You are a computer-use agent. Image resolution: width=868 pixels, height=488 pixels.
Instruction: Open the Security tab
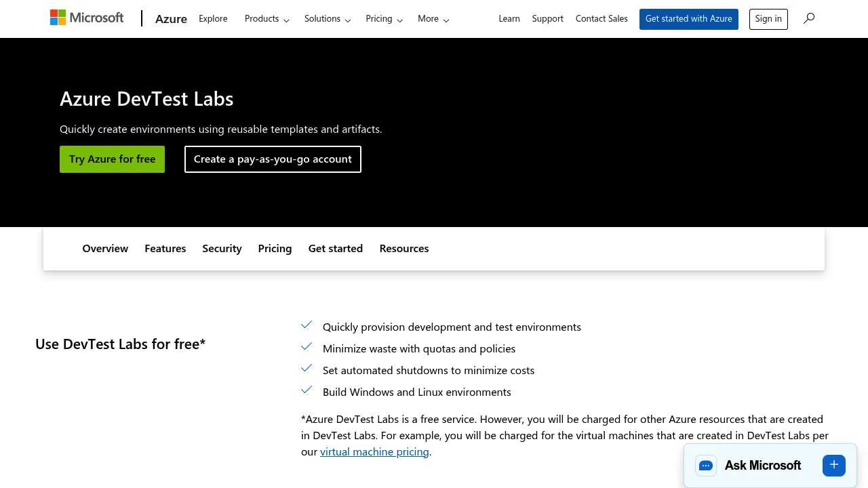[x=222, y=249]
